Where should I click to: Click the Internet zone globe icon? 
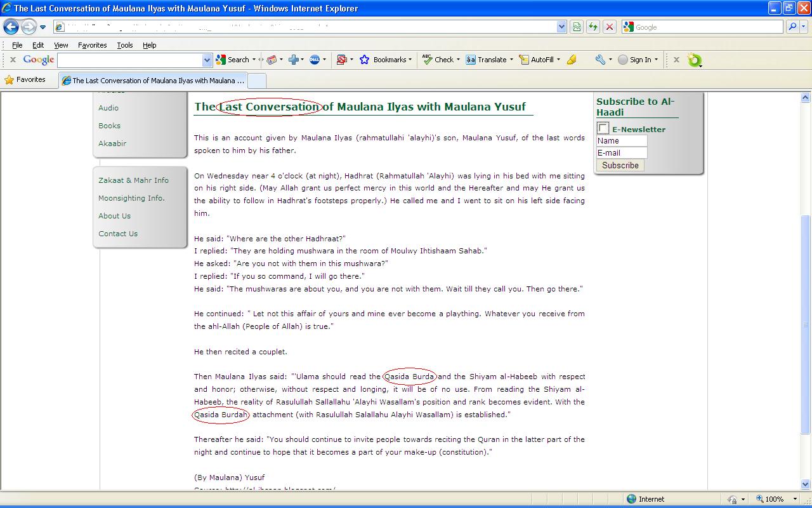[x=631, y=499]
